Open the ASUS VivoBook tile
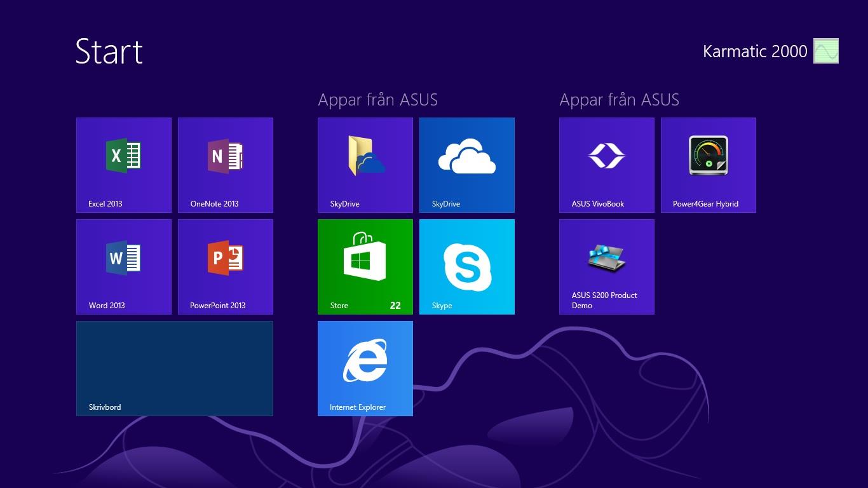This screenshot has height=488, width=868. (x=607, y=165)
